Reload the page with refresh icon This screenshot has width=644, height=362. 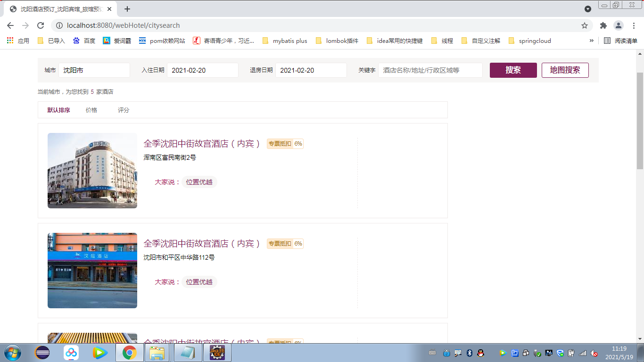[41, 25]
